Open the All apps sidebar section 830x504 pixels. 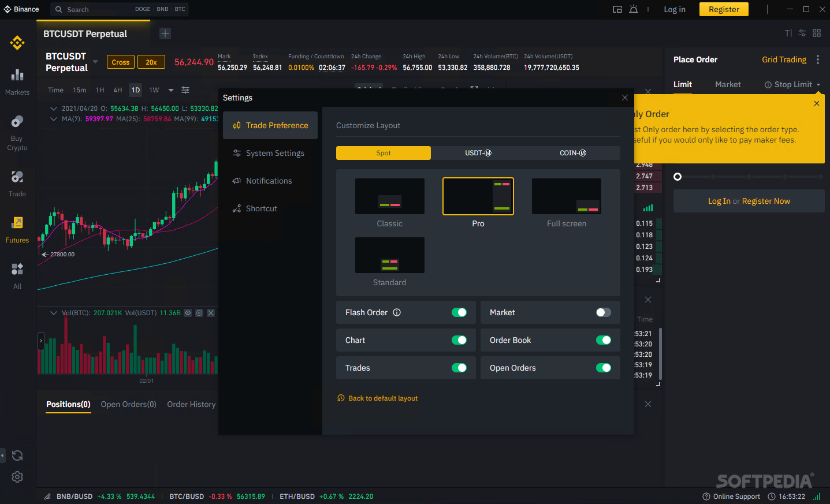(x=17, y=276)
